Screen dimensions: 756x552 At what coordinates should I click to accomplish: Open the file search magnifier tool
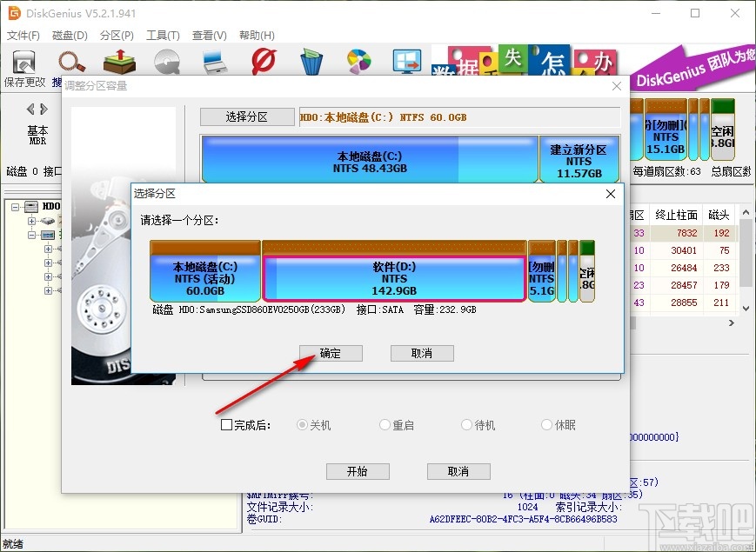pos(70,63)
